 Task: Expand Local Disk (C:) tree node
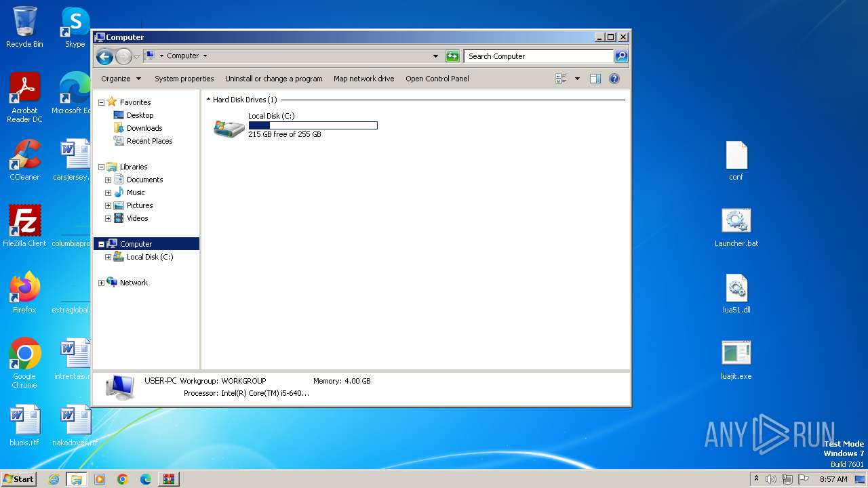point(108,257)
